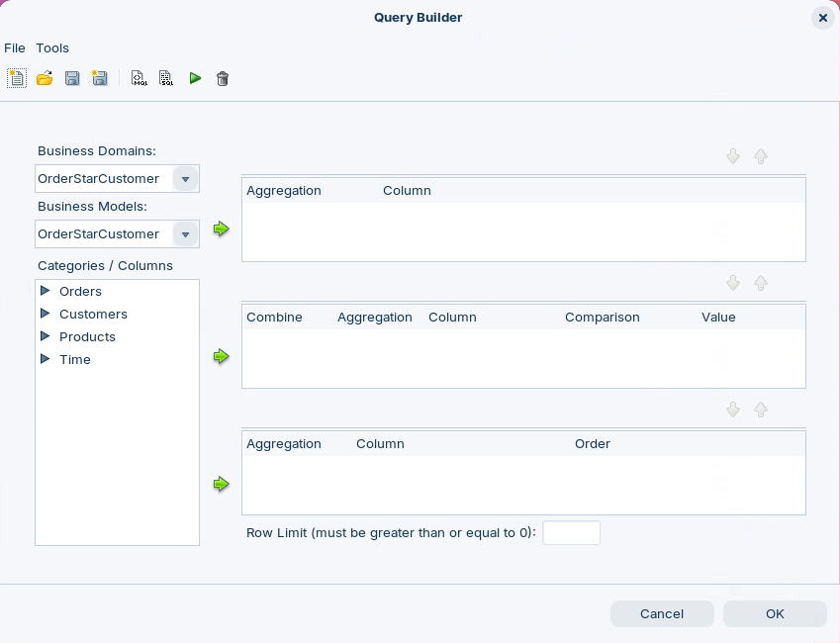Expand the Products category in the tree
This screenshot has height=643, width=840.
click(45, 336)
